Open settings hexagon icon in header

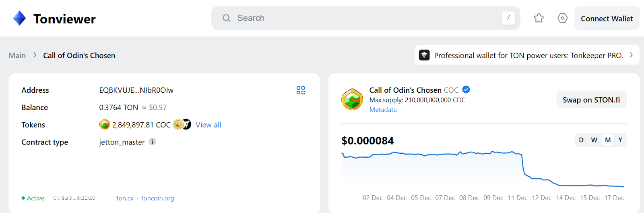click(562, 18)
